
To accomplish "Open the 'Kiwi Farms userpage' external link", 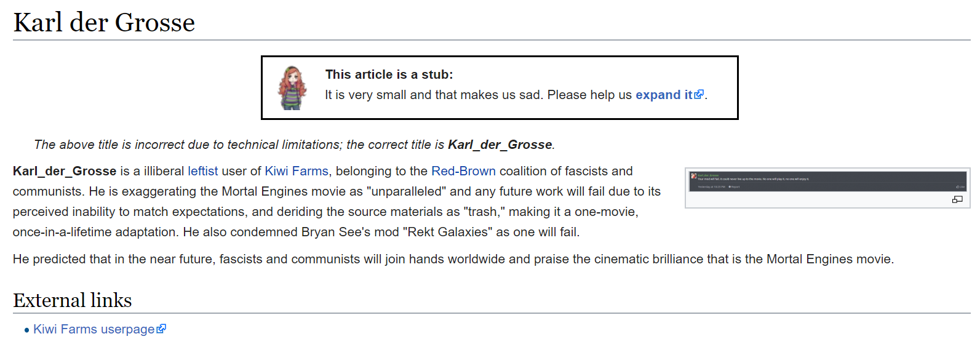I will click(x=99, y=329).
